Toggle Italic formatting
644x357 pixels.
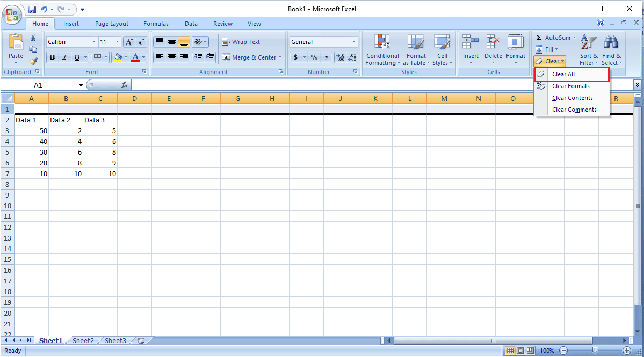(x=64, y=57)
